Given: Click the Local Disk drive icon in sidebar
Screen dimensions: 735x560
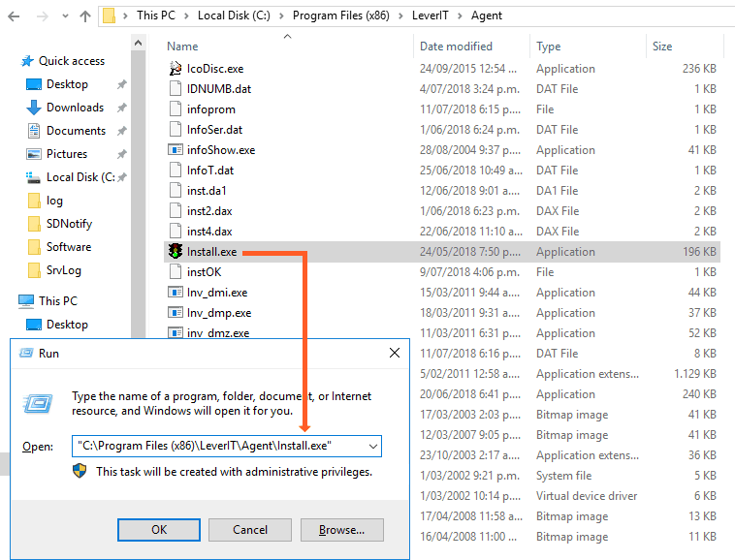Looking at the screenshot, I should [33, 177].
